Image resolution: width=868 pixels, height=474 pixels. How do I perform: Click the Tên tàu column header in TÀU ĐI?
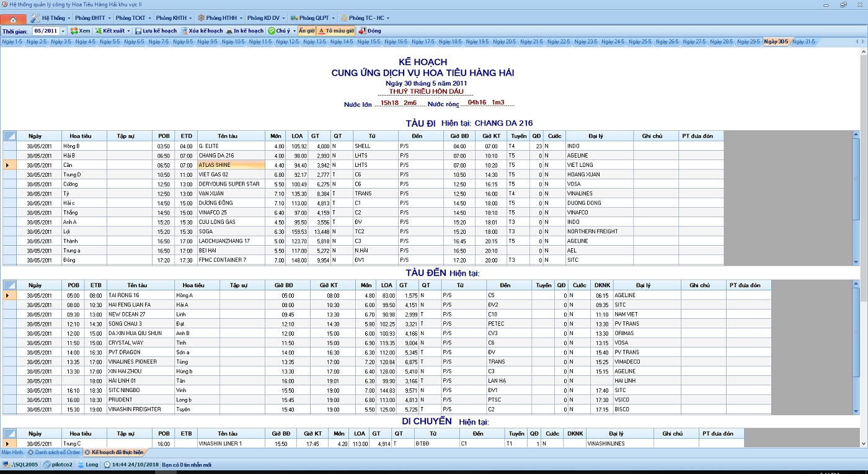(x=227, y=136)
